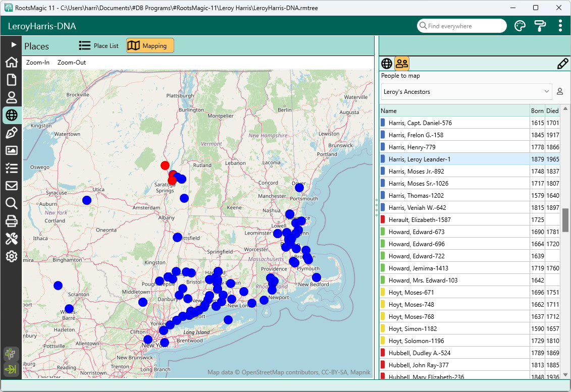The width and height of the screenshot is (571, 392).
Task: Expand the side menu arrow
Action: tap(14, 44)
